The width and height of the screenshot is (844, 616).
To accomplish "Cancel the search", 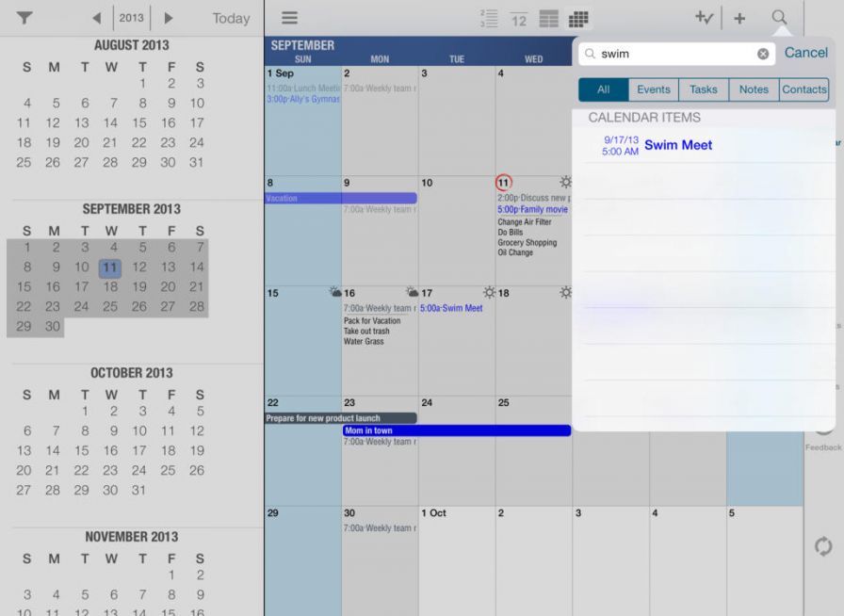I will [805, 53].
